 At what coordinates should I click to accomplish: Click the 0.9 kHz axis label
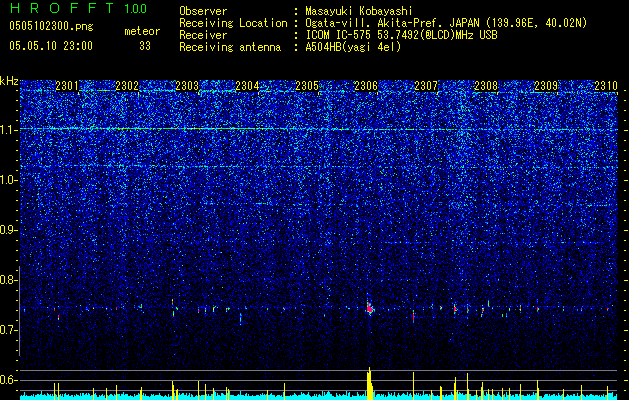[9, 230]
